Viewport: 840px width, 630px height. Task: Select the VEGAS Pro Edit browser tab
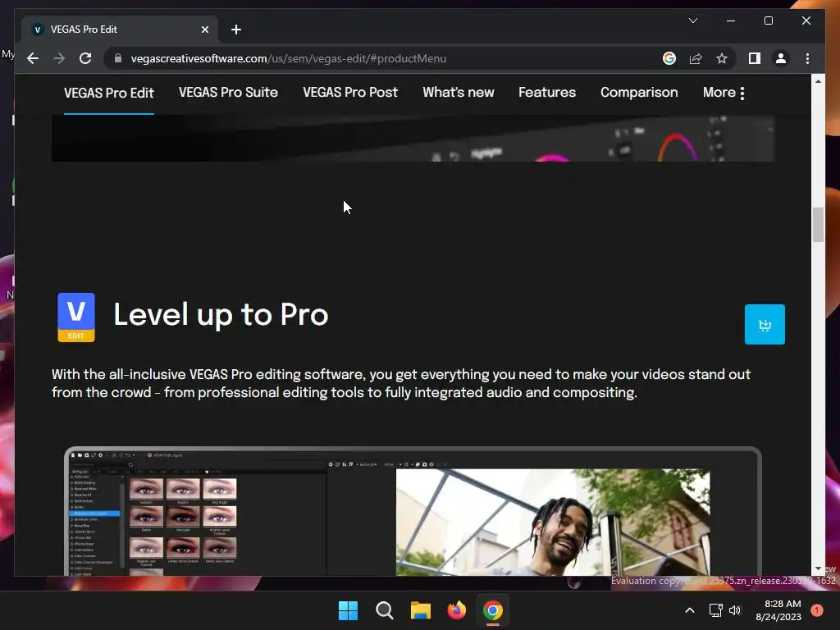pyautogui.click(x=120, y=30)
